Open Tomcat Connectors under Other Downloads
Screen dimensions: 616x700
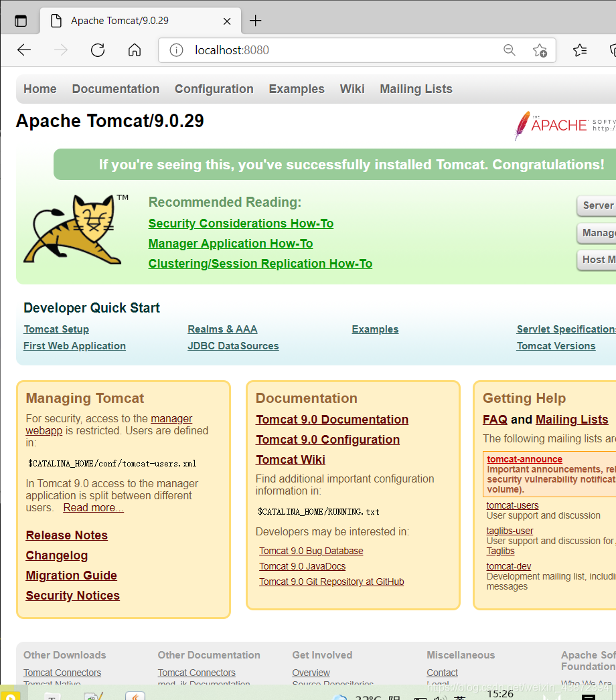tap(62, 673)
